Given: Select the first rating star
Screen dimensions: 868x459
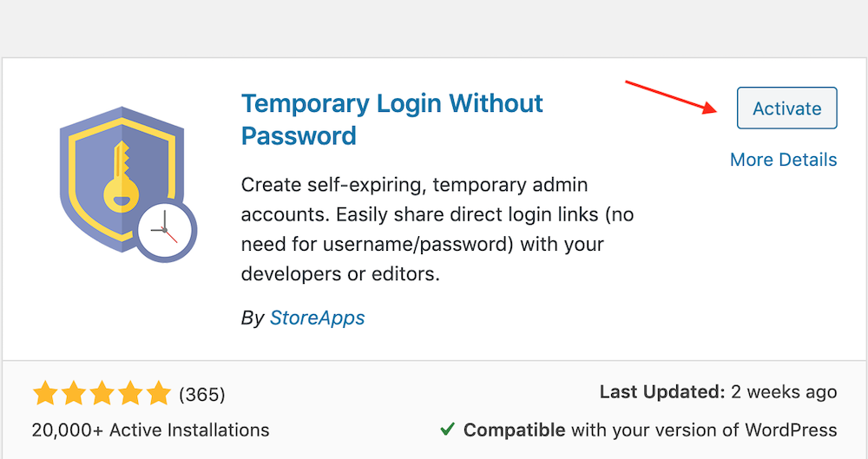Looking at the screenshot, I should click(45, 394).
